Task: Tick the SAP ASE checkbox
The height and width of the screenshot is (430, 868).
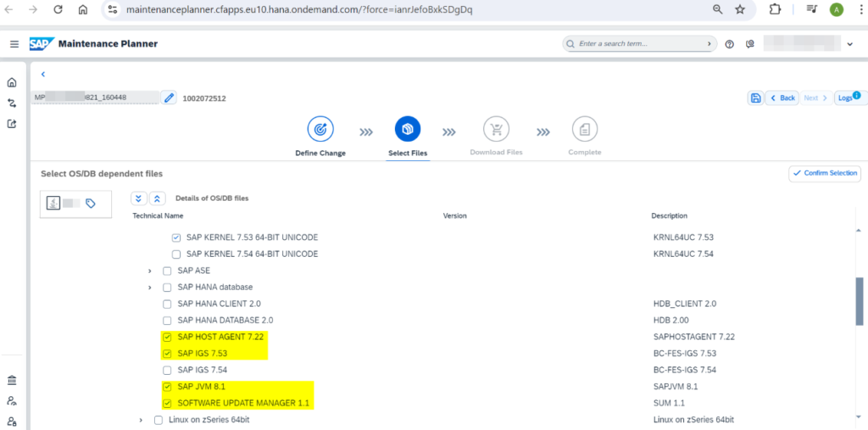Action: tap(167, 271)
